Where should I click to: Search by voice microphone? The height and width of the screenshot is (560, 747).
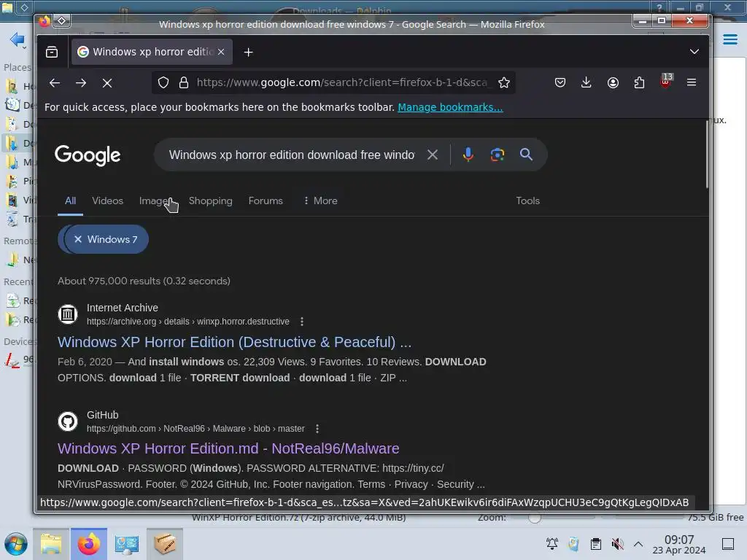pos(468,155)
